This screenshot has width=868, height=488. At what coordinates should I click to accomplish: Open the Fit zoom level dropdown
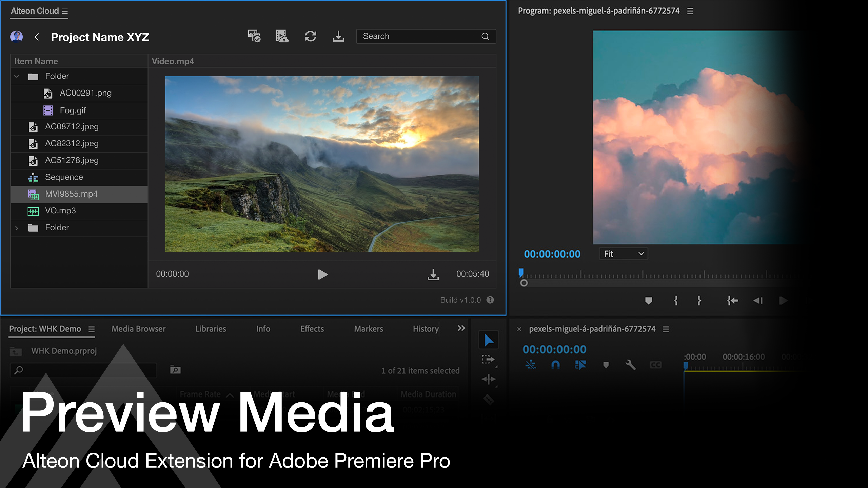(x=623, y=254)
